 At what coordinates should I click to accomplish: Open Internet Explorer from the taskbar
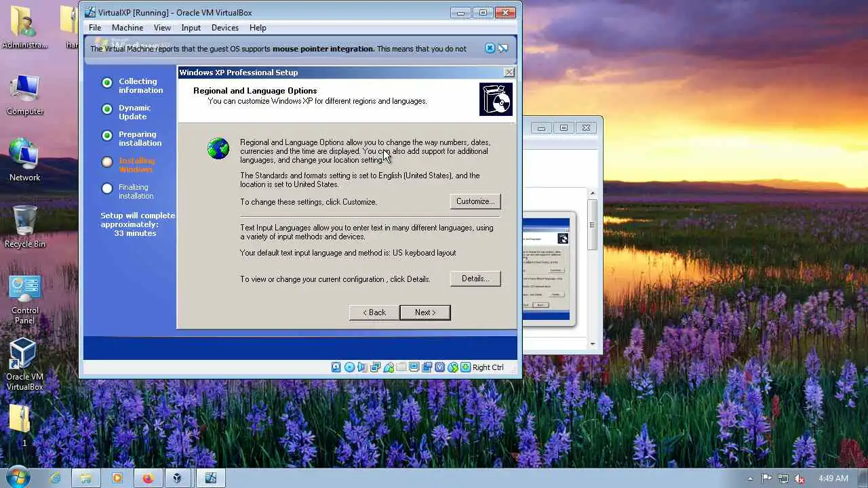coord(56,478)
